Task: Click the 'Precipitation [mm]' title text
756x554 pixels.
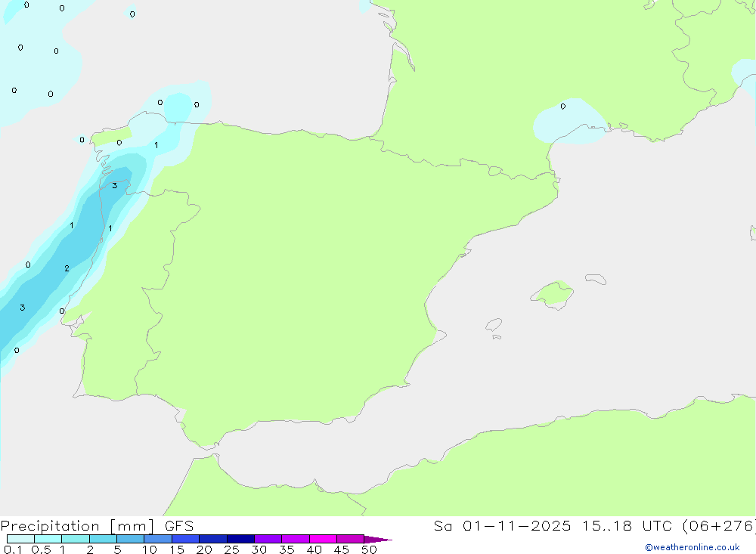Action: [77, 526]
